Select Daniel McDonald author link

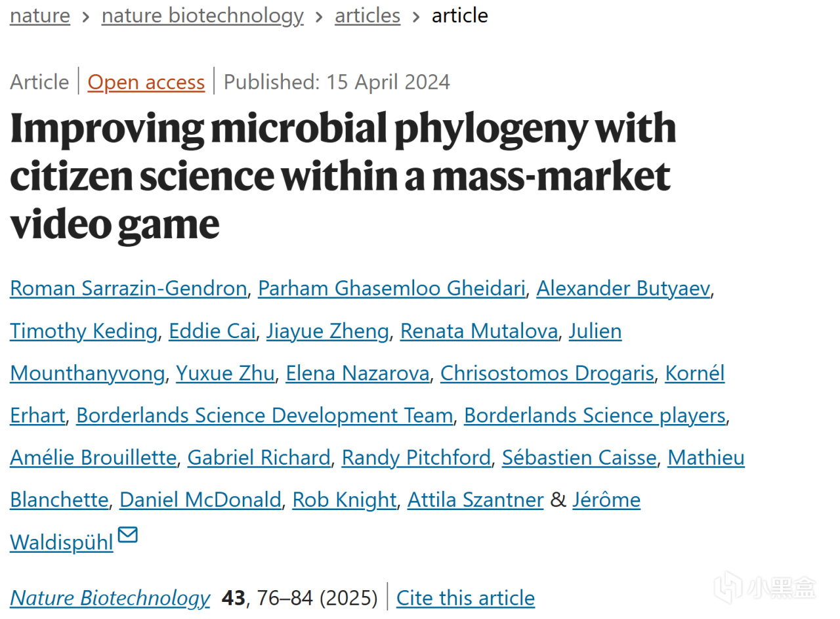(200, 500)
